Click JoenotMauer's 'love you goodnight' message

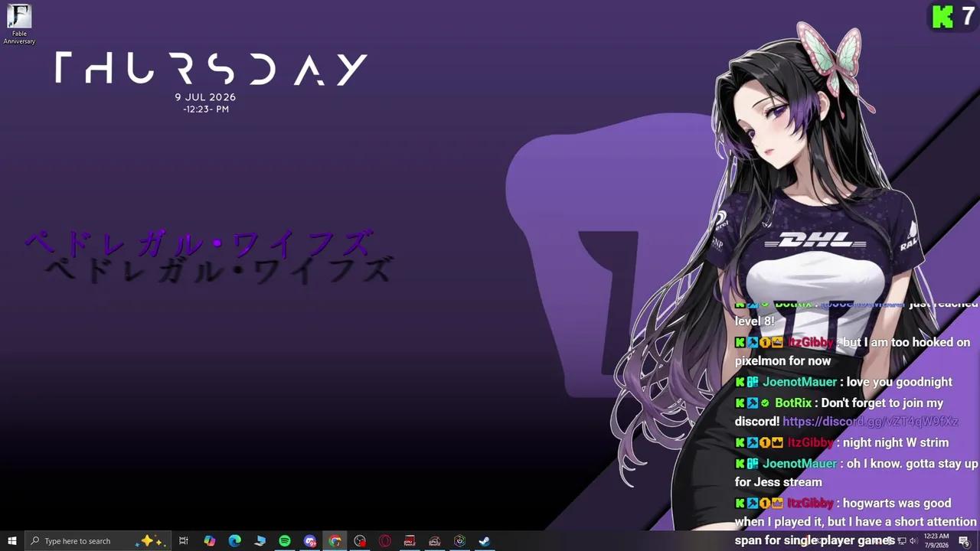tap(844, 382)
